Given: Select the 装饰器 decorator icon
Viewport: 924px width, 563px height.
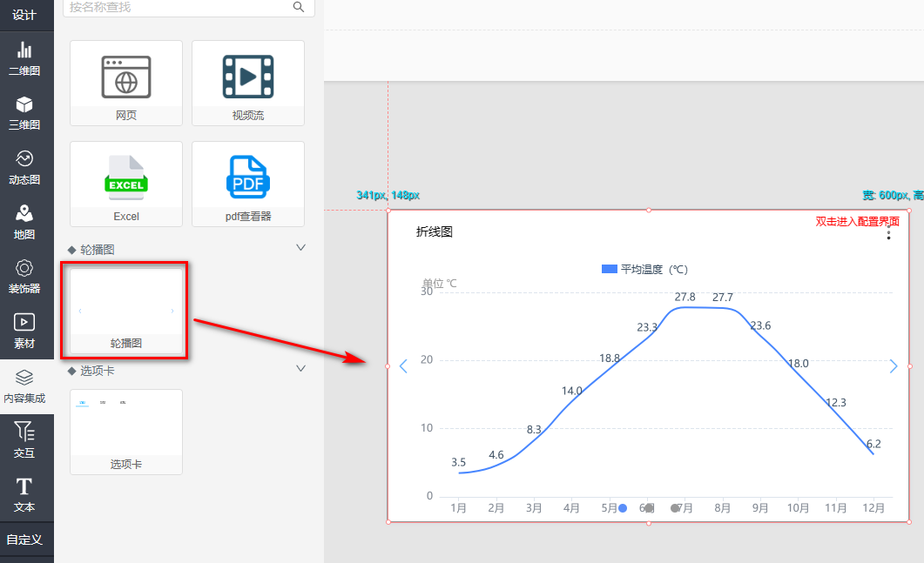Looking at the screenshot, I should click(24, 278).
